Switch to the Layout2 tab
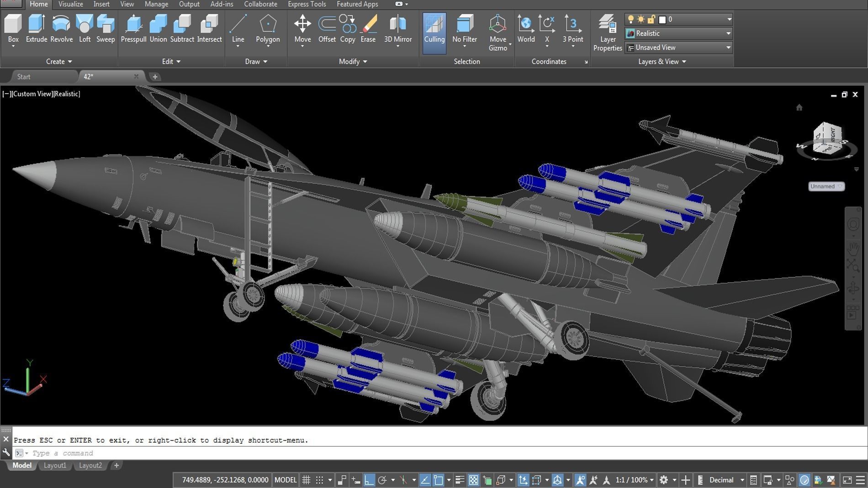Screen dimensions: 868x488 pos(90,466)
